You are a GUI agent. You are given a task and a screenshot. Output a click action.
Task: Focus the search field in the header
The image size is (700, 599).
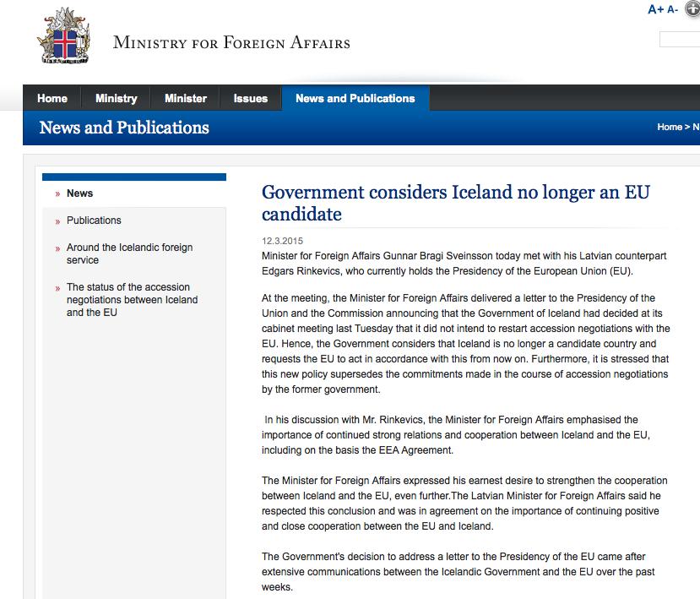(x=680, y=40)
